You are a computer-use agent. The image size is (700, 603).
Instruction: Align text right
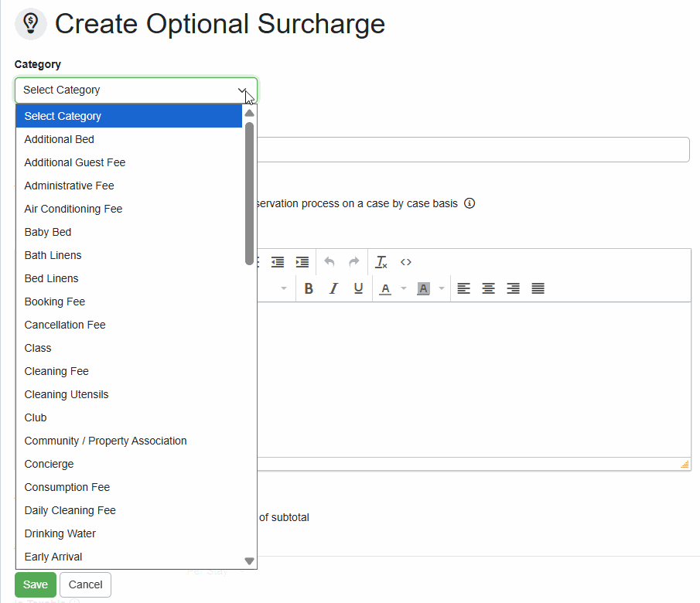coord(514,288)
